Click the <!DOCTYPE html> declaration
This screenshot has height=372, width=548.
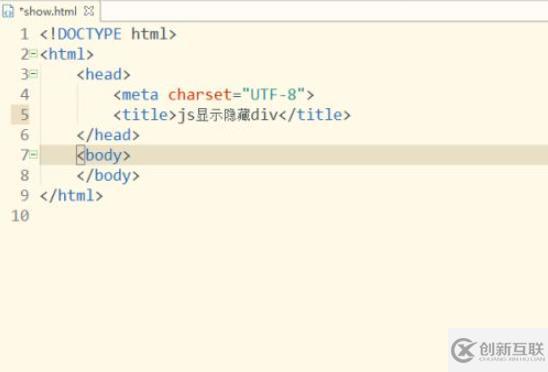point(108,34)
